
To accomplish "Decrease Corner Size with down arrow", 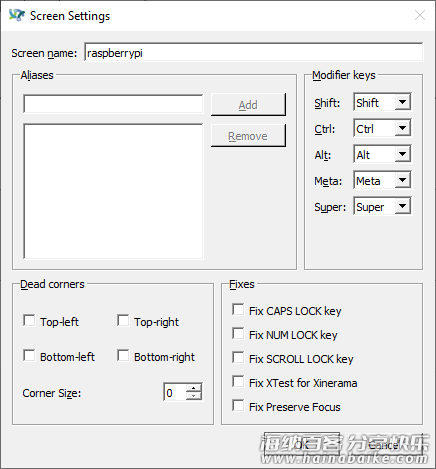I will (x=194, y=396).
